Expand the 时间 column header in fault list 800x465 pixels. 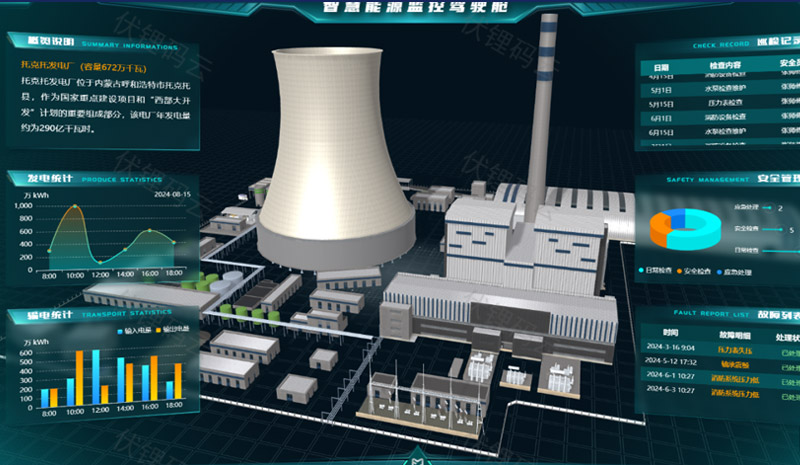tap(670, 333)
